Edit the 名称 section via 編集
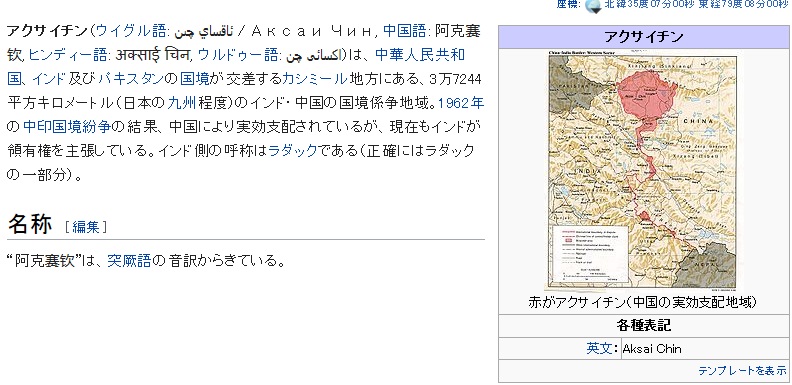This screenshot has height=385, width=792. pyautogui.click(x=86, y=227)
